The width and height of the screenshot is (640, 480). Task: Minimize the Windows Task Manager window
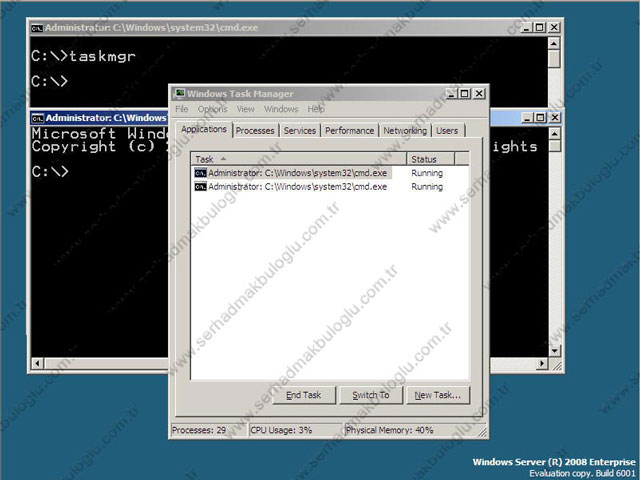point(452,93)
